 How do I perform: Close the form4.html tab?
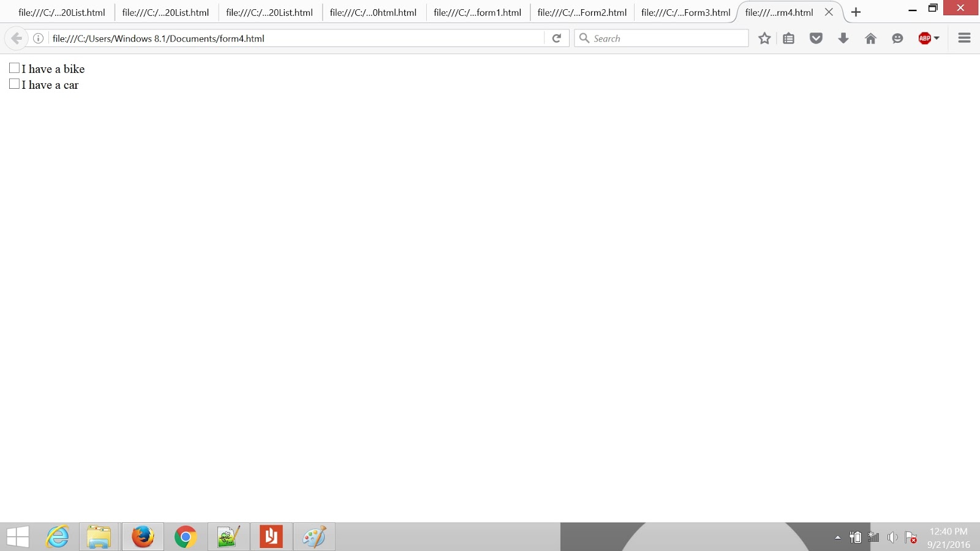point(829,12)
